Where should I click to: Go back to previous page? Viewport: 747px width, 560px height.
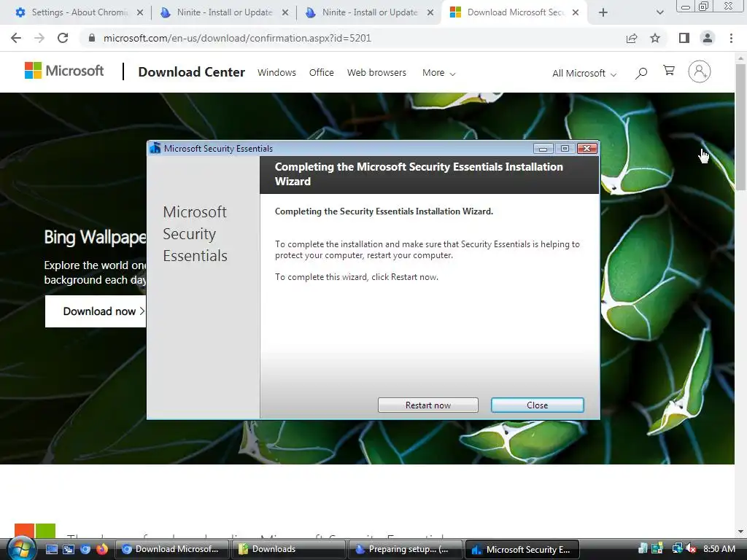click(x=16, y=38)
